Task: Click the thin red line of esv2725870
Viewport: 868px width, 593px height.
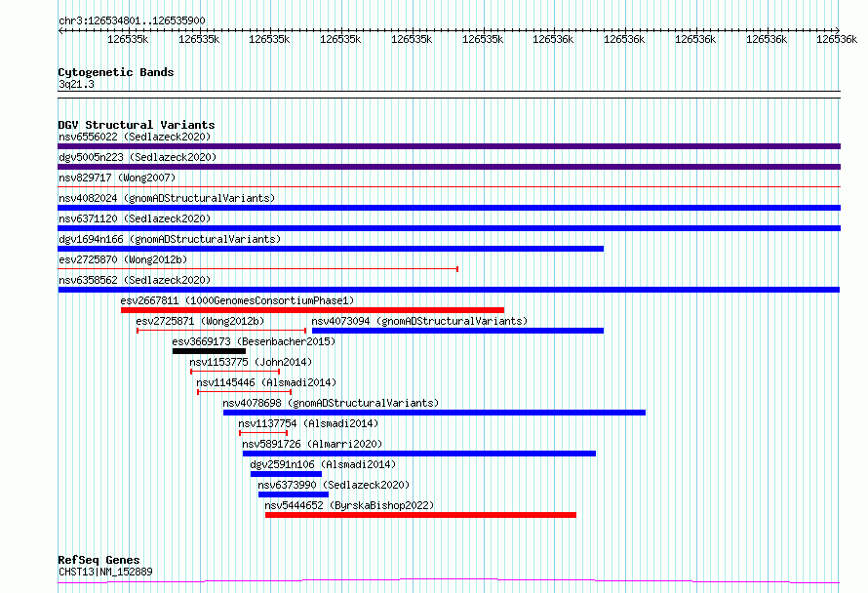Action: [x=258, y=269]
